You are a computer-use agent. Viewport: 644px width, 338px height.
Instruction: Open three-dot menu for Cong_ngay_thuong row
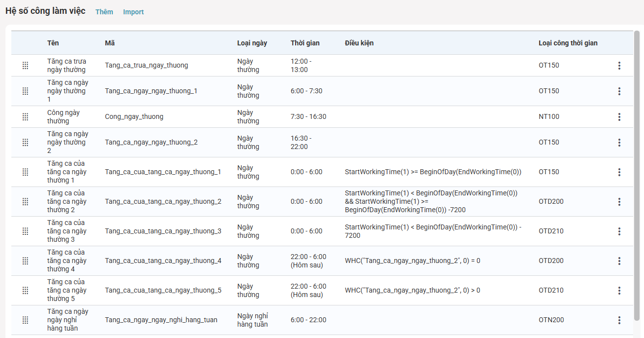coord(619,117)
